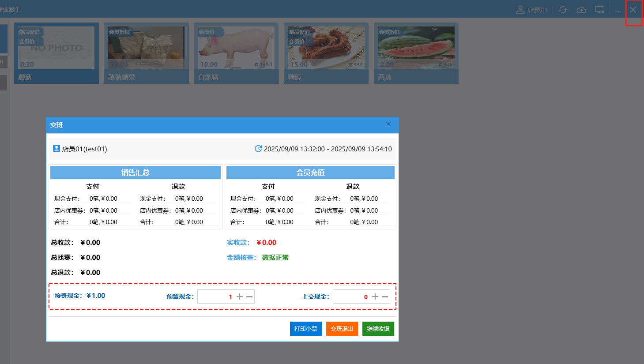Click the sync refresh icon in title bar
Image resolution: width=644 pixels, height=364 pixels.
click(563, 10)
